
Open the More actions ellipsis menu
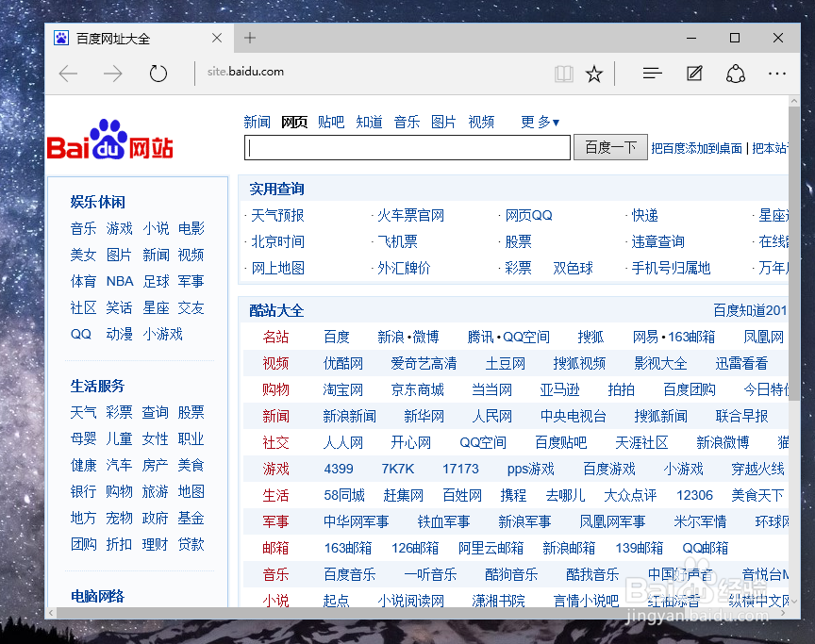[777, 74]
